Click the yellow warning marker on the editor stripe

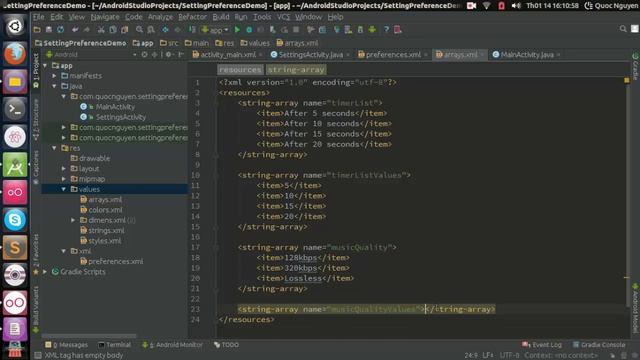pos(627,80)
